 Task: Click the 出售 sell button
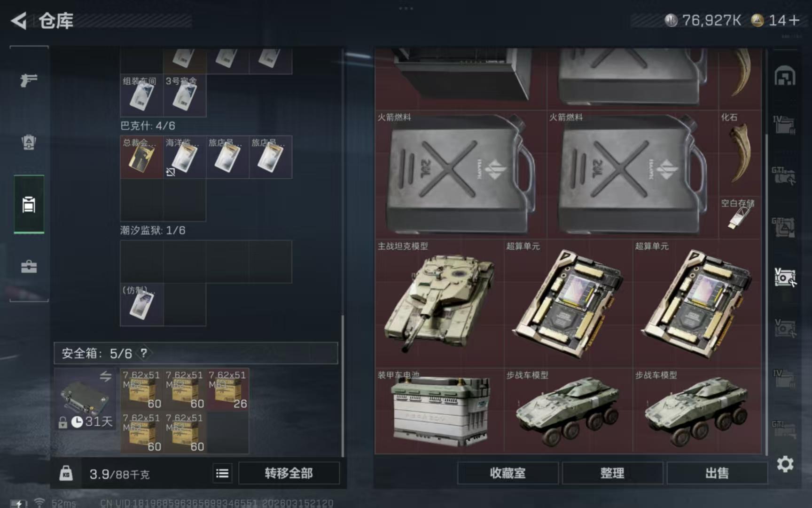pyautogui.click(x=717, y=473)
